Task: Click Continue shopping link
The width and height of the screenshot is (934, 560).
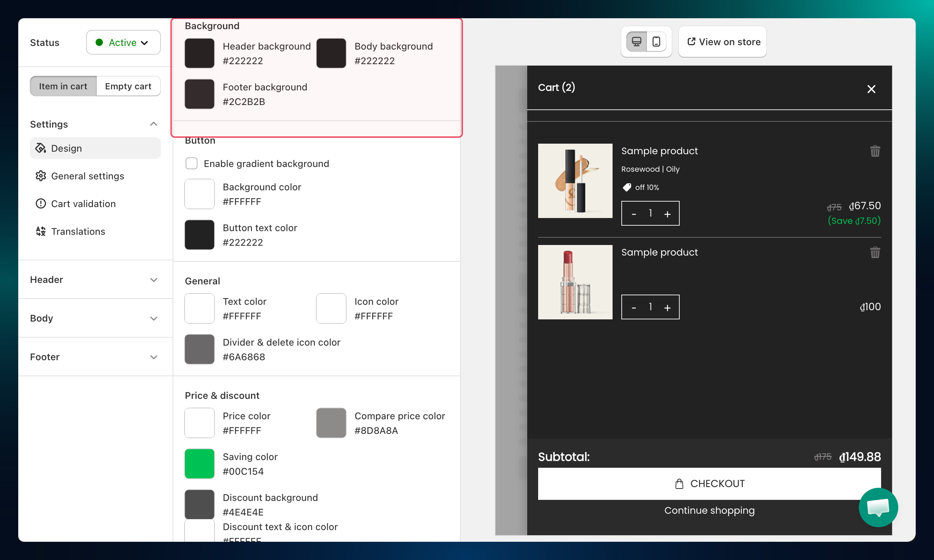Action: pos(709,510)
